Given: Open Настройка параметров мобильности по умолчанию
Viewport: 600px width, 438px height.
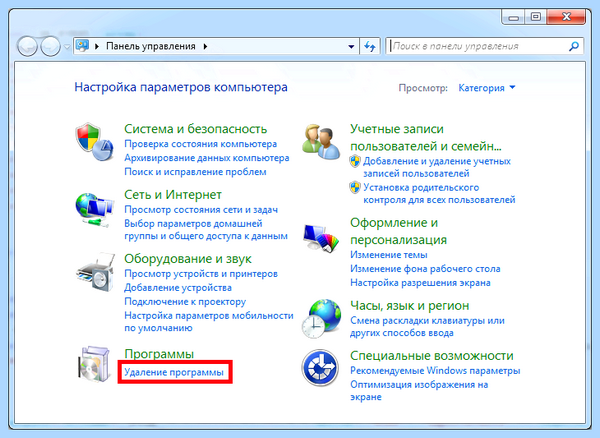Looking at the screenshot, I should 209,322.
